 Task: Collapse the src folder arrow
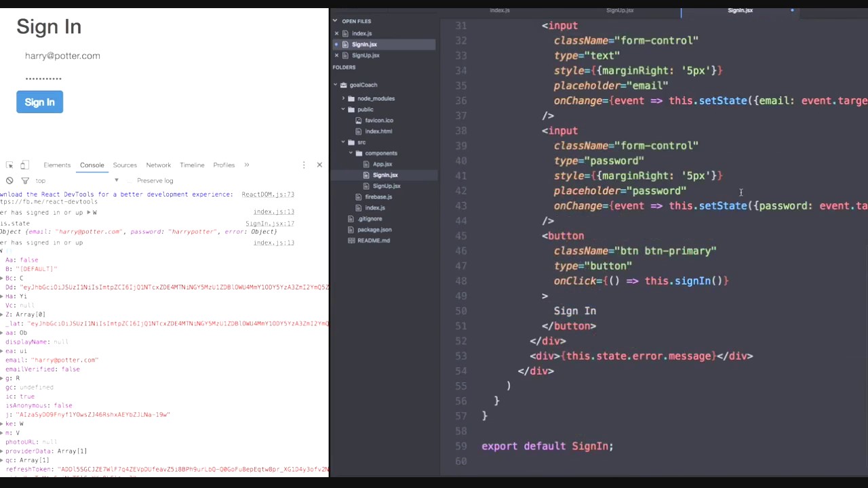click(343, 142)
